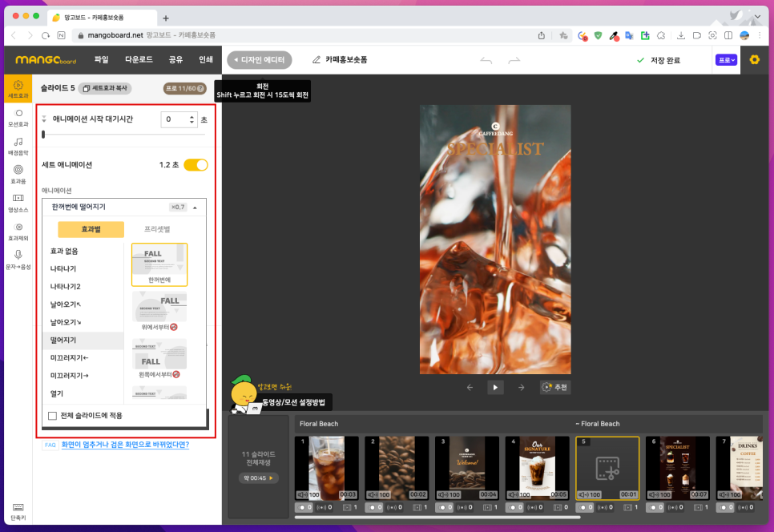
Task: Toggle the 세트 애니메이션 switch
Action: 196,165
